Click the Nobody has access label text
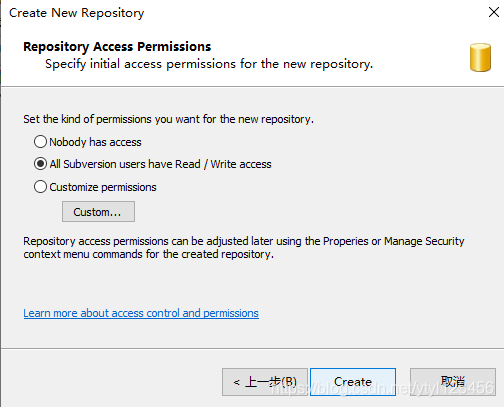The height and width of the screenshot is (407, 504). point(95,142)
